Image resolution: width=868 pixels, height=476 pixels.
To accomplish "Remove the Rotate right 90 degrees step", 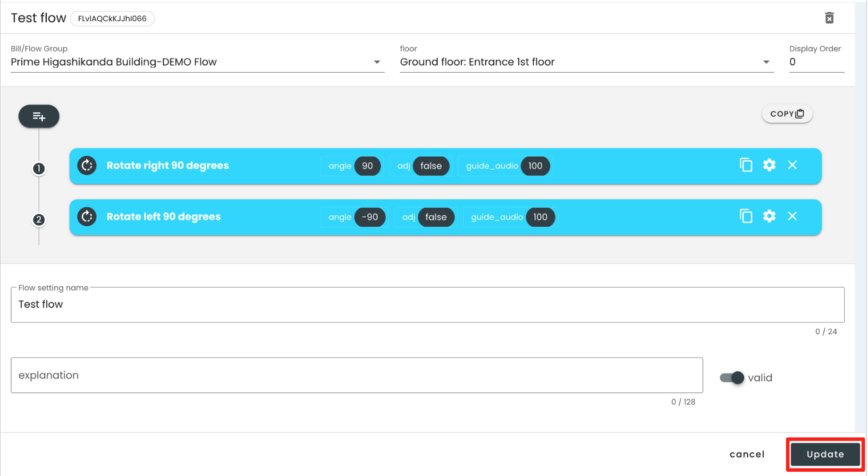I will pos(792,165).
